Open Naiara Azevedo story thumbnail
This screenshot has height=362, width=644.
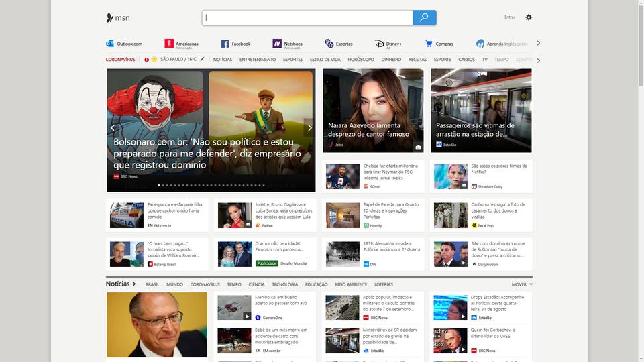(373, 111)
